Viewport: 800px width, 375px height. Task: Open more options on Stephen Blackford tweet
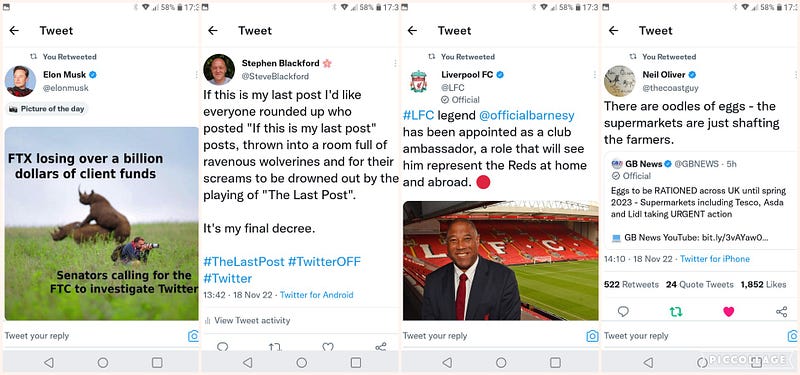coord(395,63)
